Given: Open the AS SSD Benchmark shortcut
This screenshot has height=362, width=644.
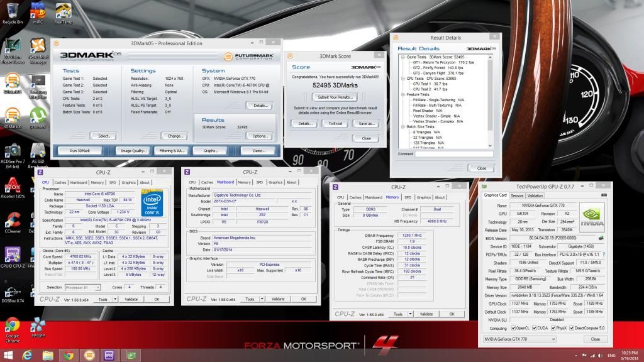Looking at the screenshot, I should pos(38,156).
